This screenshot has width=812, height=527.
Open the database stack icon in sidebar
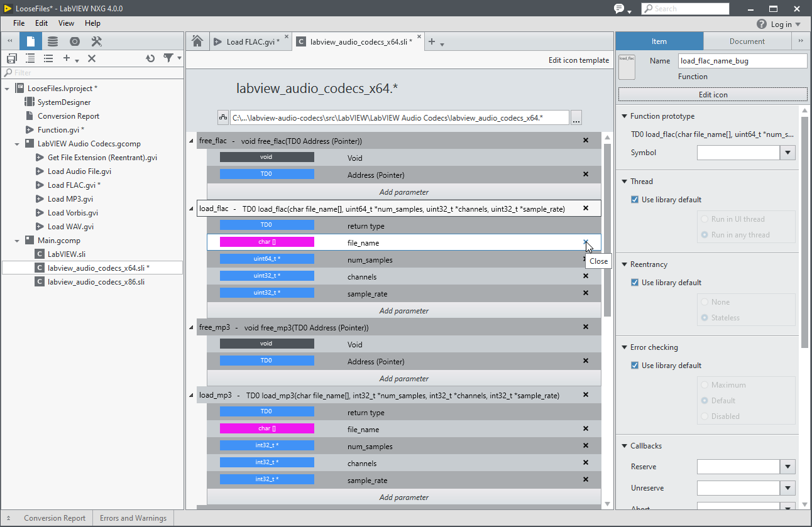[53, 41]
